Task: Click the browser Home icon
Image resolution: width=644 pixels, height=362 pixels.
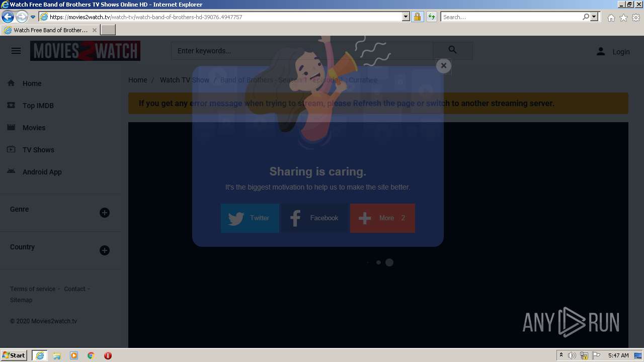Action: [611, 18]
